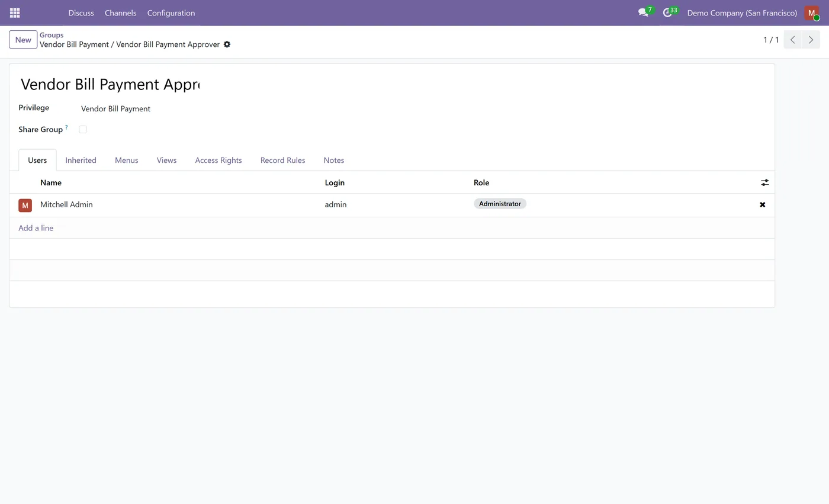Open the main apps grid menu

pos(15,12)
